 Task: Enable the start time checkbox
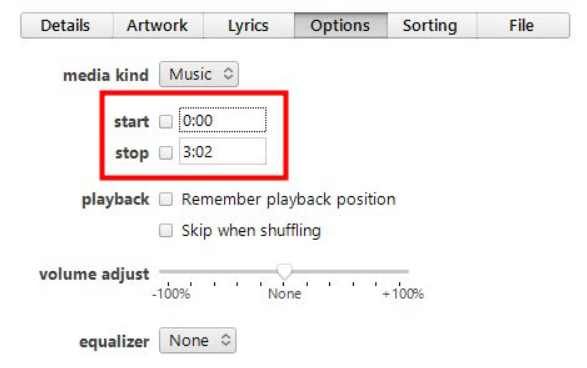166,121
